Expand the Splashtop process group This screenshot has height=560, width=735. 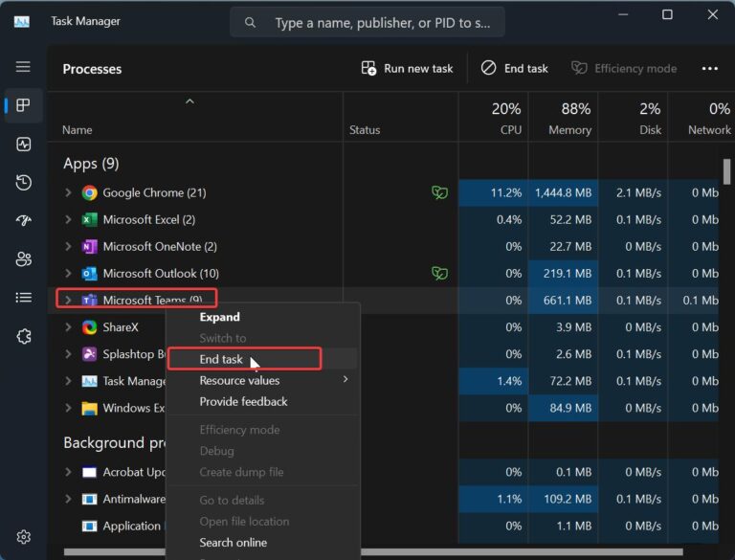click(69, 353)
